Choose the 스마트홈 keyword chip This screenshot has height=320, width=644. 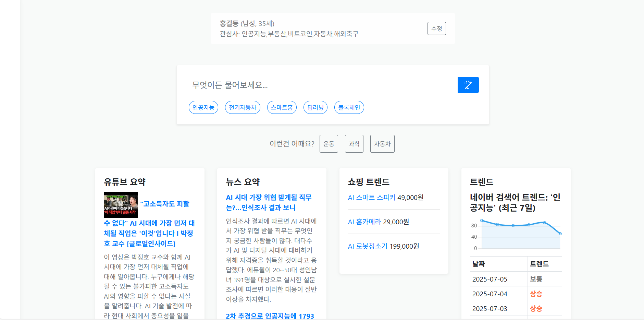282,107
